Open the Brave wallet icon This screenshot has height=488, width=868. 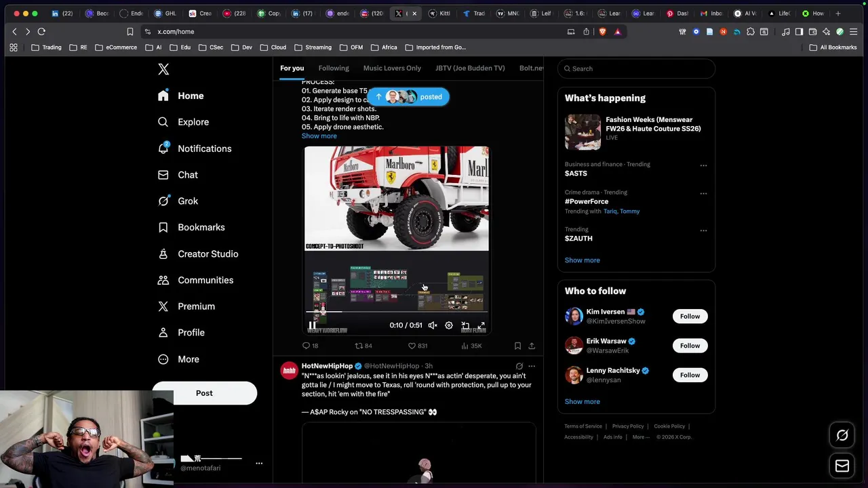(812, 32)
